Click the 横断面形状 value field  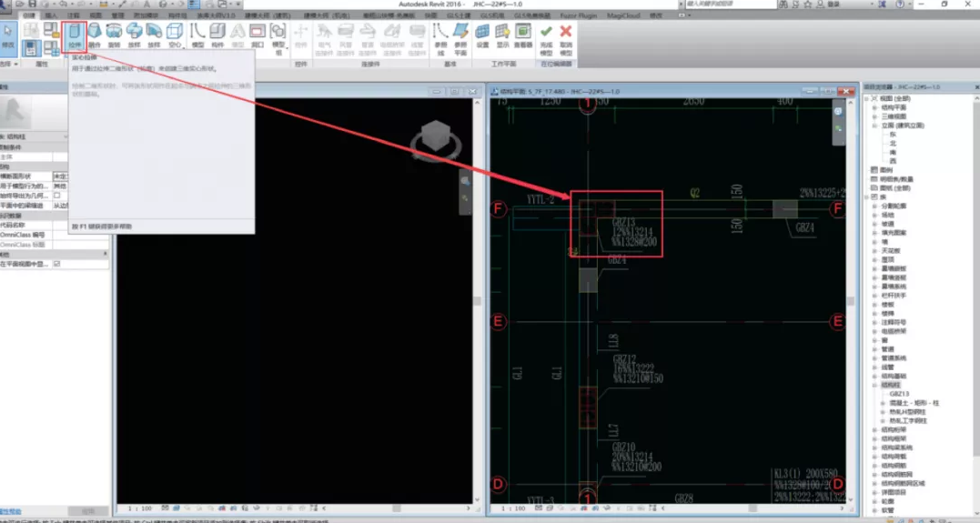[61, 176]
